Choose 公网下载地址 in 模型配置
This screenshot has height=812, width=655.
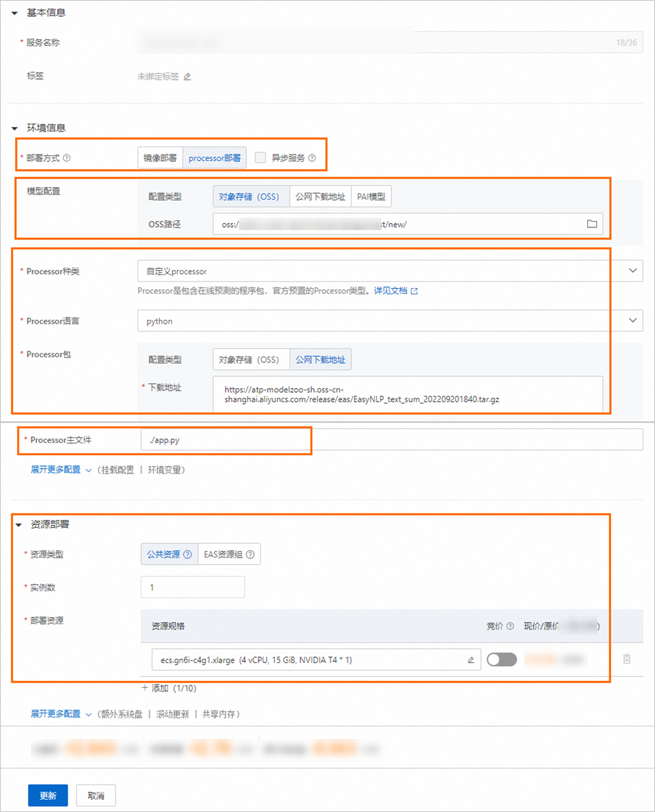pyautogui.click(x=320, y=196)
